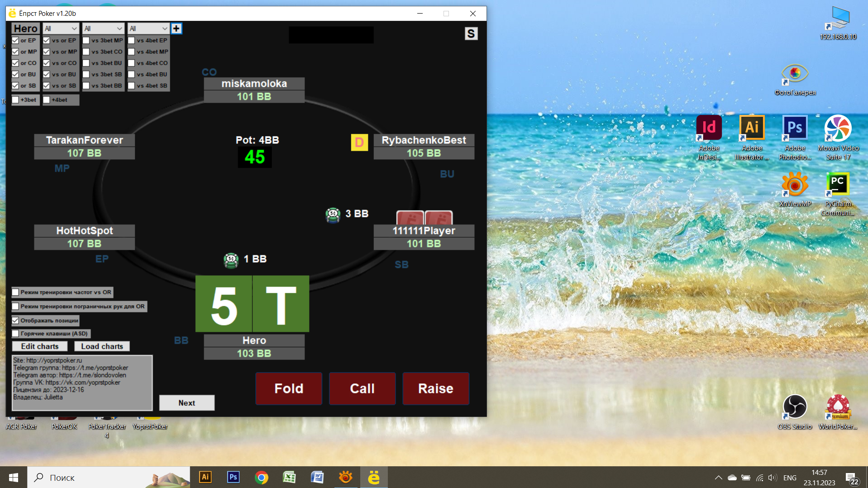Toggle 'Отображать позиции' checkbox
Viewport: 868px width, 488px height.
15,321
